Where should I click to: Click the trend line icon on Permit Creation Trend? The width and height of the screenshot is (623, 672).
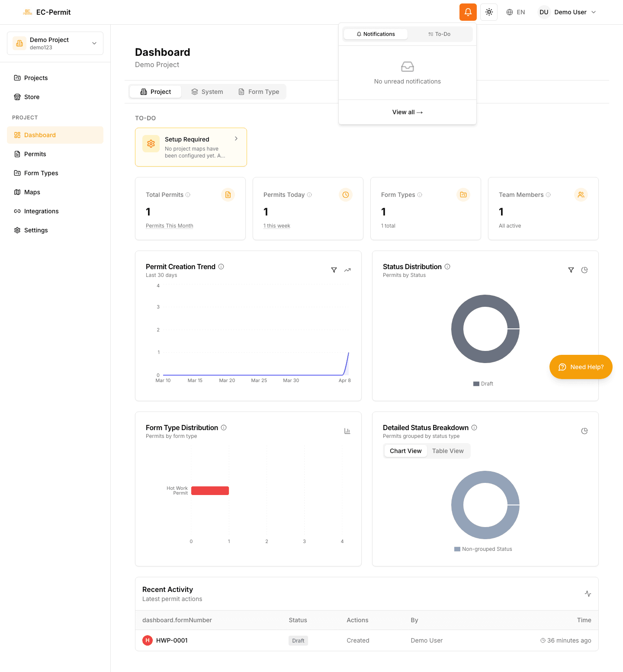(x=347, y=270)
